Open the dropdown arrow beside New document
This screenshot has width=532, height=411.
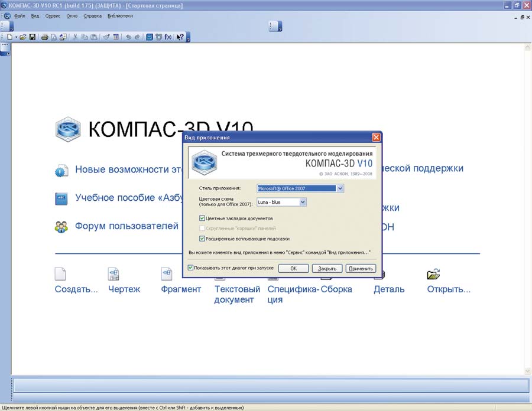click(16, 37)
